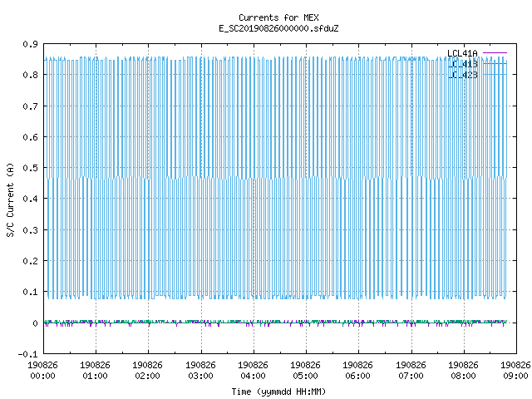The image size is (532, 399).
Task: Click the purple LCL41A legend line sample
Action: pyautogui.click(x=495, y=53)
